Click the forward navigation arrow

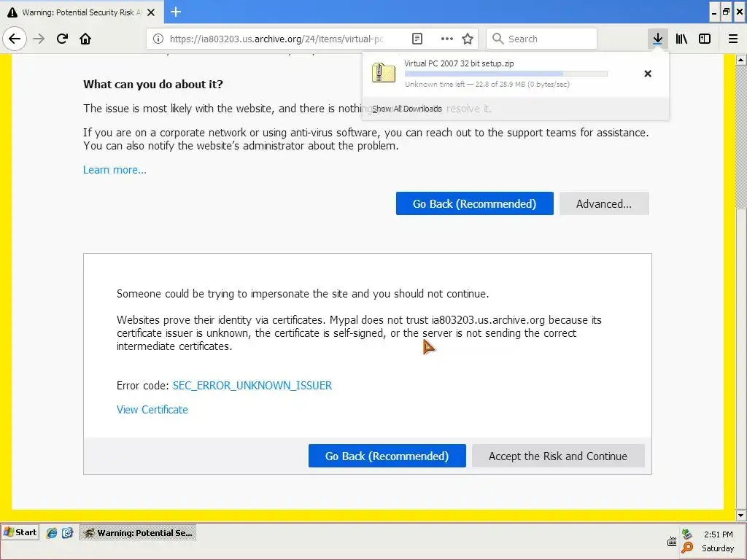(39, 39)
